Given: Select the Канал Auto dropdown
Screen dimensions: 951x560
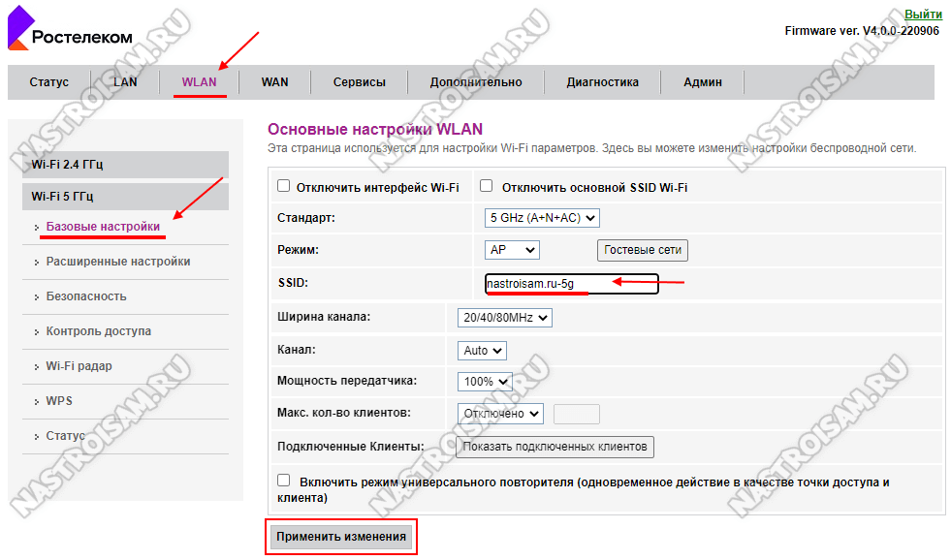Looking at the screenshot, I should pyautogui.click(x=482, y=350).
